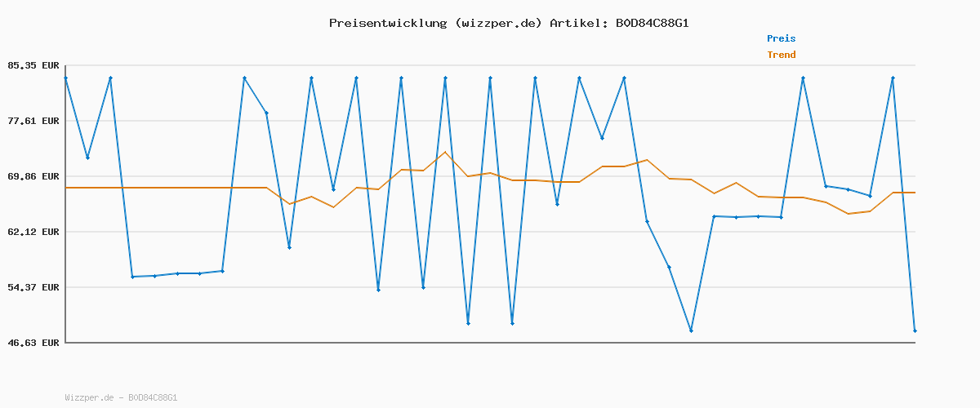980x408 pixels.
Task: Click the right end of the orange trend line
Action: point(915,193)
